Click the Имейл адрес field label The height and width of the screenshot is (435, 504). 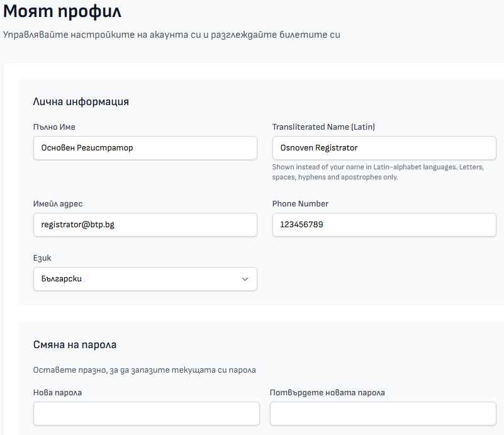click(58, 204)
